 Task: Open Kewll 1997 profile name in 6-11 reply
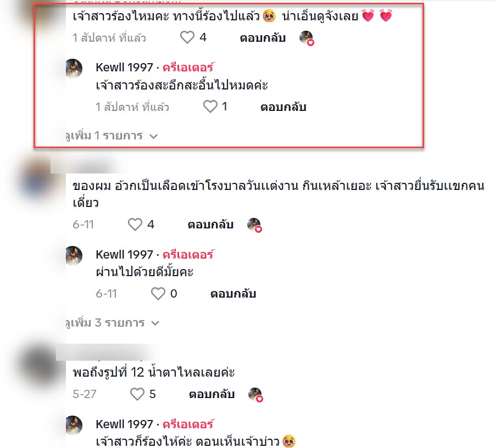point(124,254)
